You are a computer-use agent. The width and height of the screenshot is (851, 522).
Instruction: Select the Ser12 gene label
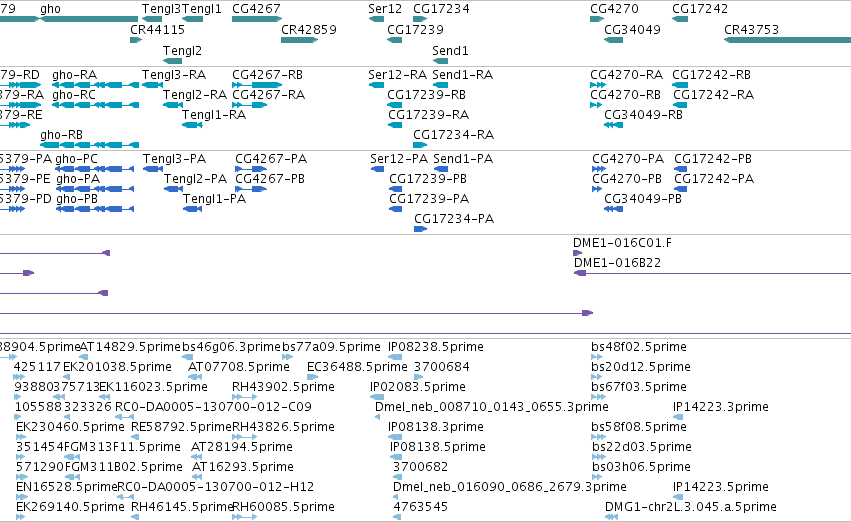pos(385,9)
